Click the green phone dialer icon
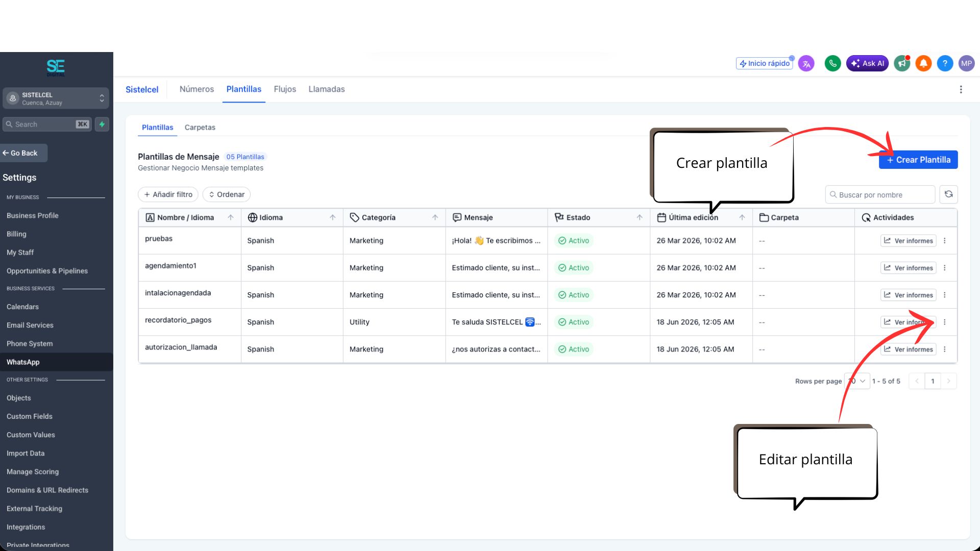This screenshot has width=980, height=551. [x=832, y=63]
